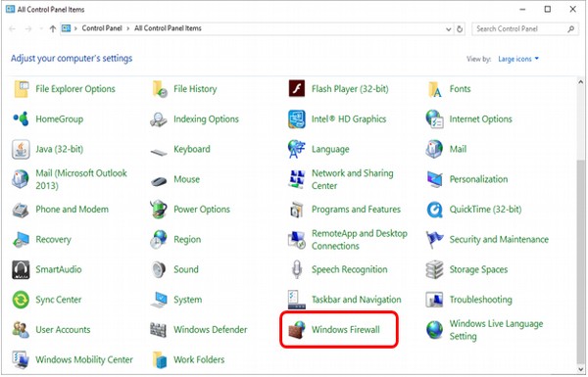Click the Sync Center green icon
This screenshot has height=377, width=588.
tap(21, 300)
